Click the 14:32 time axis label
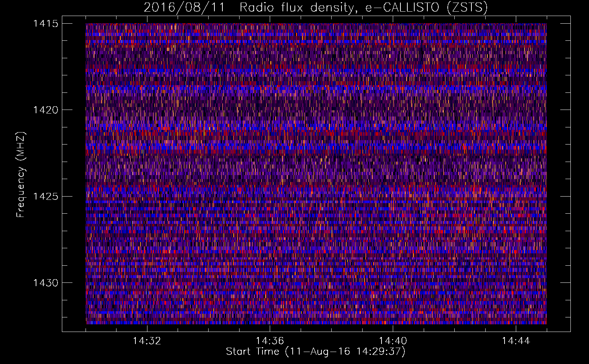Image resolution: width=589 pixels, height=364 pixels. [x=147, y=341]
